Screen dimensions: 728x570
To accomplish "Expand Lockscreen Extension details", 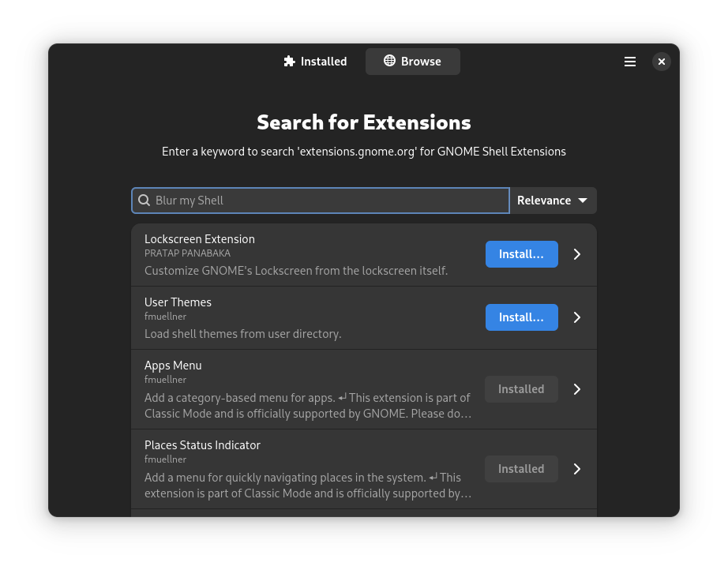I will tap(576, 253).
